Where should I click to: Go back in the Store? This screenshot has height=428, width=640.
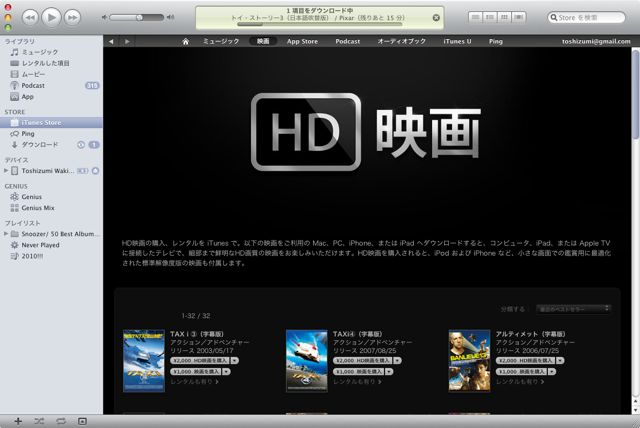coord(111,41)
